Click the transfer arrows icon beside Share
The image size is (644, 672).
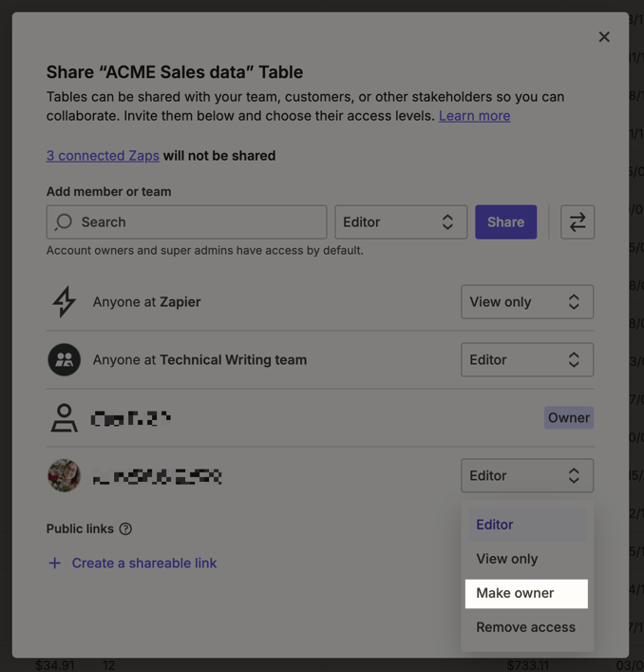pyautogui.click(x=578, y=222)
